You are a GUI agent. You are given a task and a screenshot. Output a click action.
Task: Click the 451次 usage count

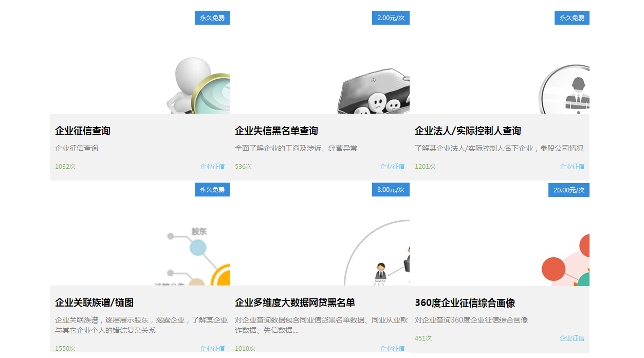[424, 338]
